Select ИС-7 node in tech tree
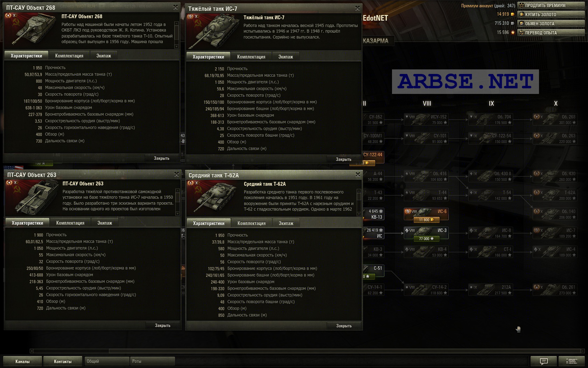The height and width of the screenshot is (368, 588). coord(555,233)
